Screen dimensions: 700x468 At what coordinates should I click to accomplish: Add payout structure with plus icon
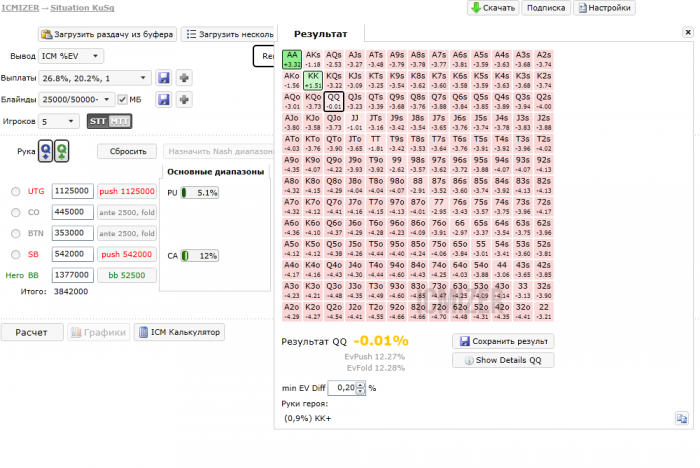coord(184,78)
